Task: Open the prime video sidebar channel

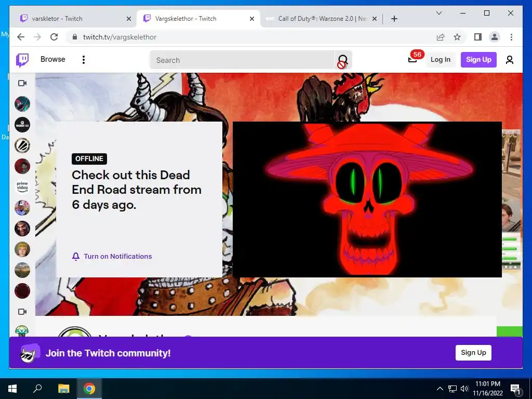Action: point(22,187)
